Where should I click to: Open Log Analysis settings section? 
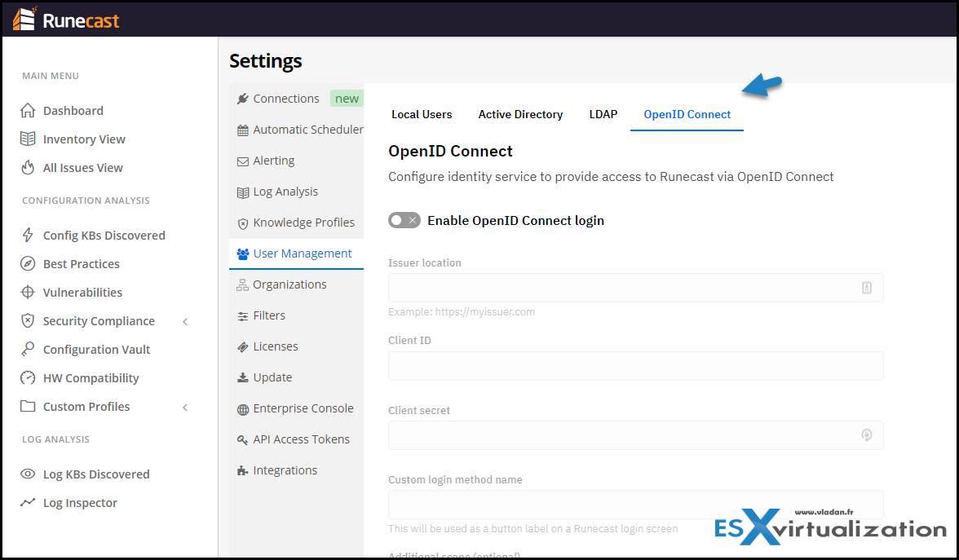click(x=285, y=192)
